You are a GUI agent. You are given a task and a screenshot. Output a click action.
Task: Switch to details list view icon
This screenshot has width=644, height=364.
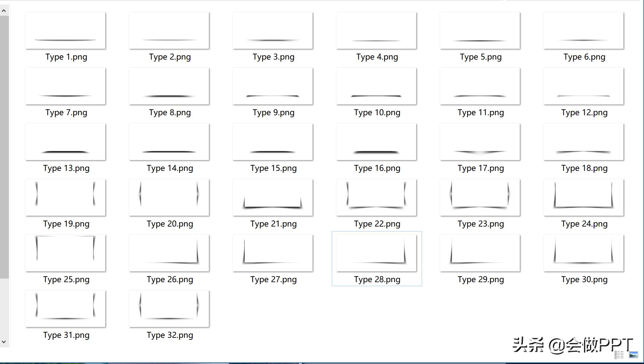point(619,355)
